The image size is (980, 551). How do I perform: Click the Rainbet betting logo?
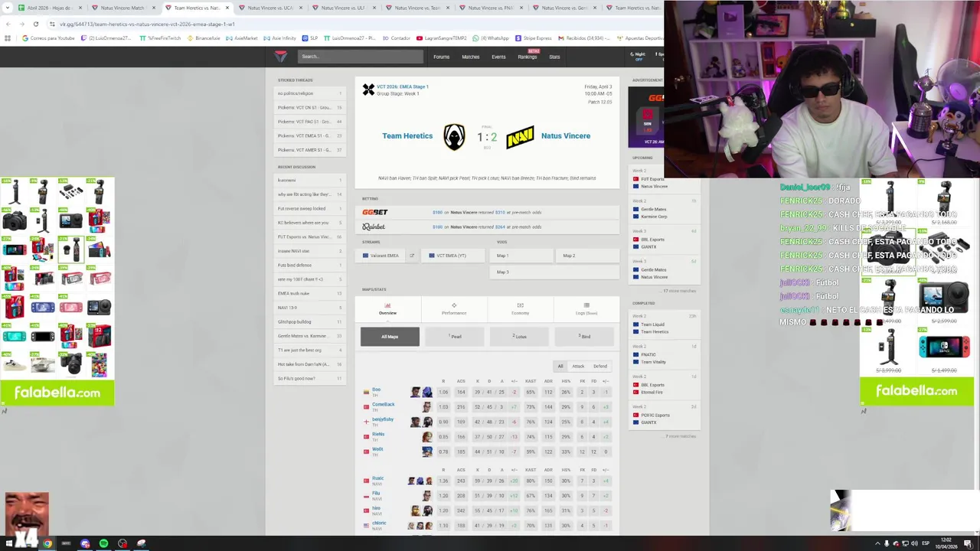coord(374,227)
